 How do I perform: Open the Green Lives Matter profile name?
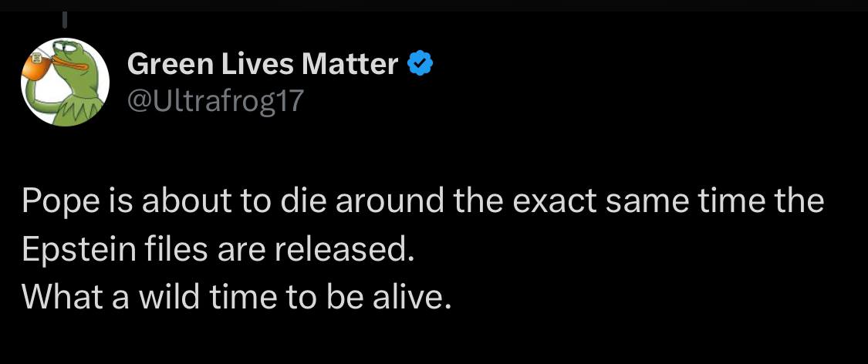pyautogui.click(x=262, y=65)
